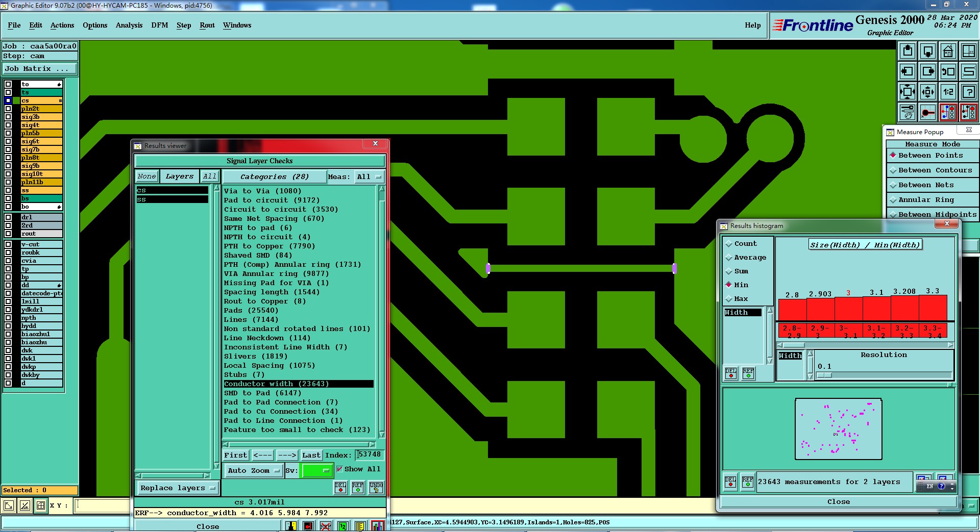980x532 pixels.
Task: Click the pan left view icon
Action: pos(908,71)
